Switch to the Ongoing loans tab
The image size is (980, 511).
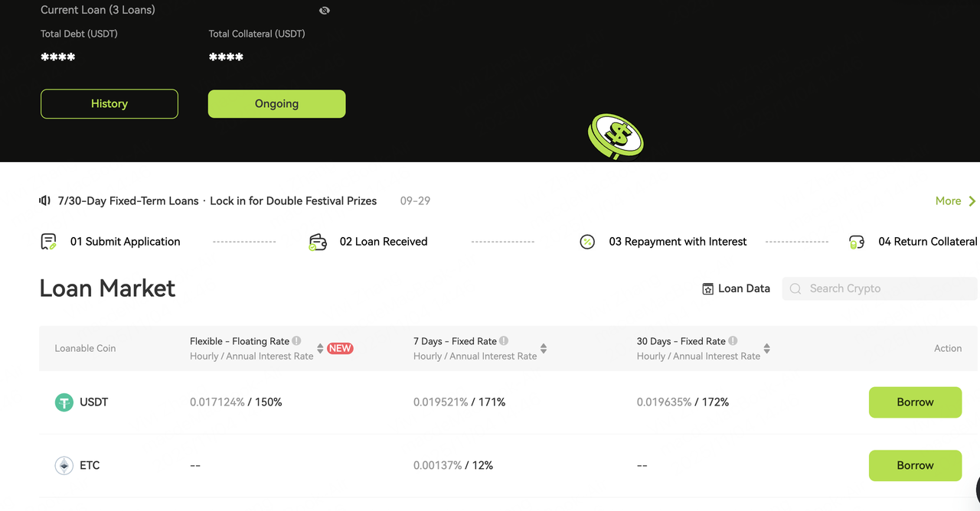click(276, 104)
